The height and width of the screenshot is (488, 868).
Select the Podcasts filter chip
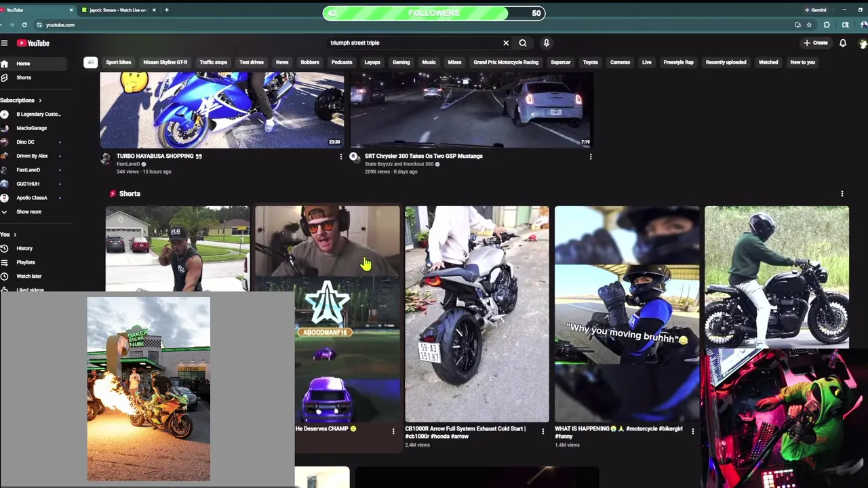coord(342,62)
